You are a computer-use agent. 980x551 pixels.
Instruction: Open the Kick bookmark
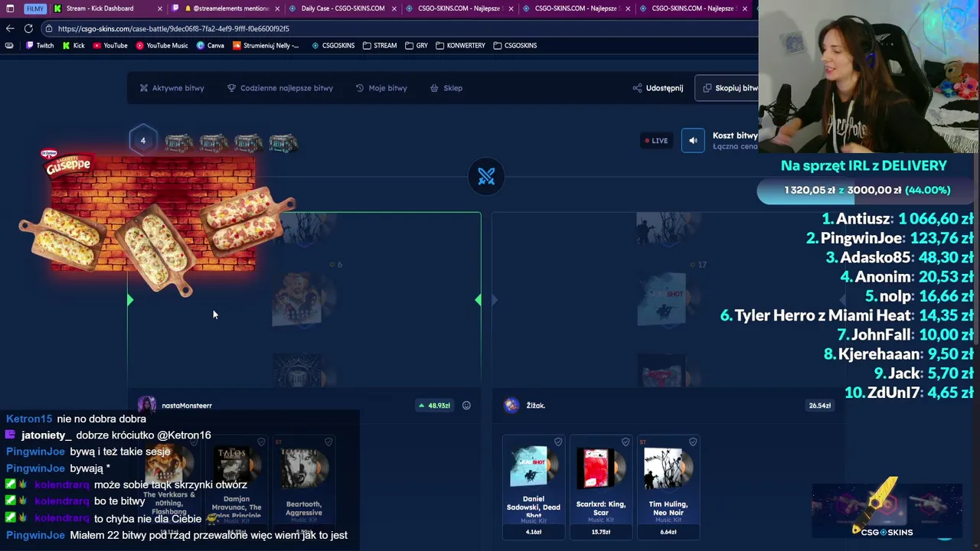(73, 45)
